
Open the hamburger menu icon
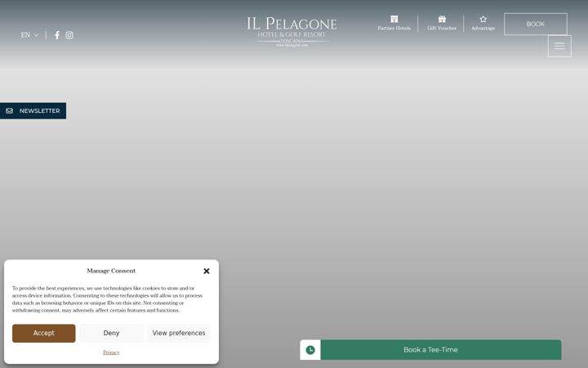[559, 46]
